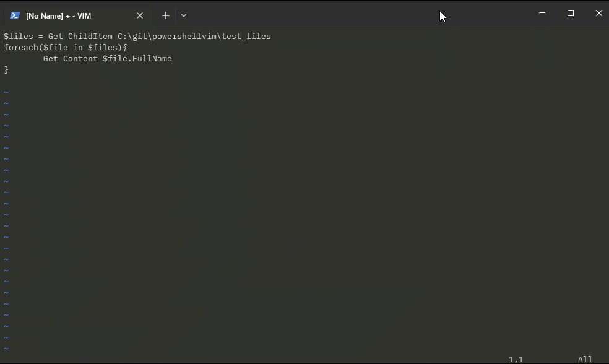Click the cursor position indicator showing 1,1
This screenshot has height=364, width=609.
click(x=514, y=359)
